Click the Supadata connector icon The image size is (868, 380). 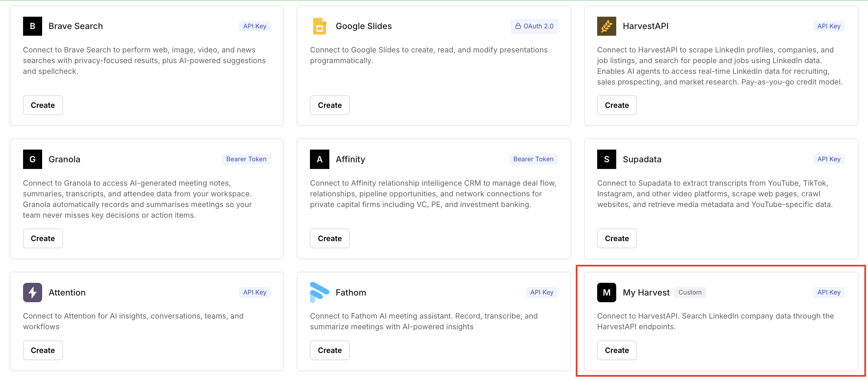click(607, 159)
